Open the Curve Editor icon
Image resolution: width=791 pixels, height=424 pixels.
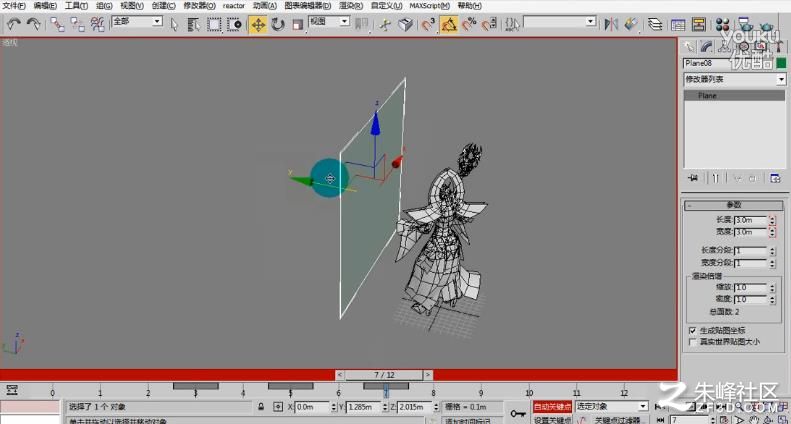679,24
